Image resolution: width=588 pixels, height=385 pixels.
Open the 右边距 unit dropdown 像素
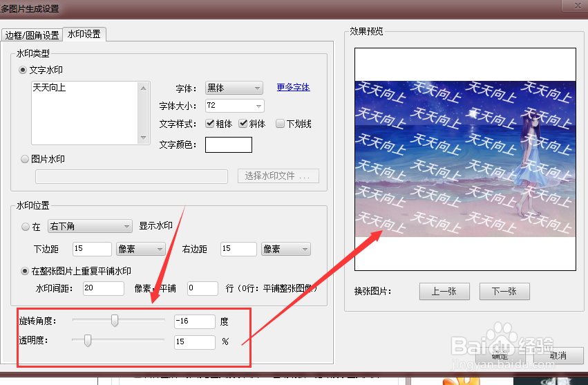click(286, 249)
